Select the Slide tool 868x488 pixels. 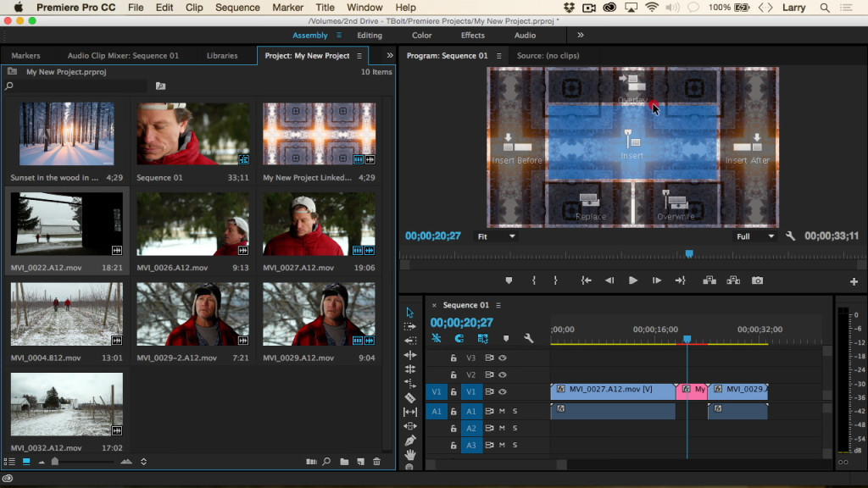(410, 426)
